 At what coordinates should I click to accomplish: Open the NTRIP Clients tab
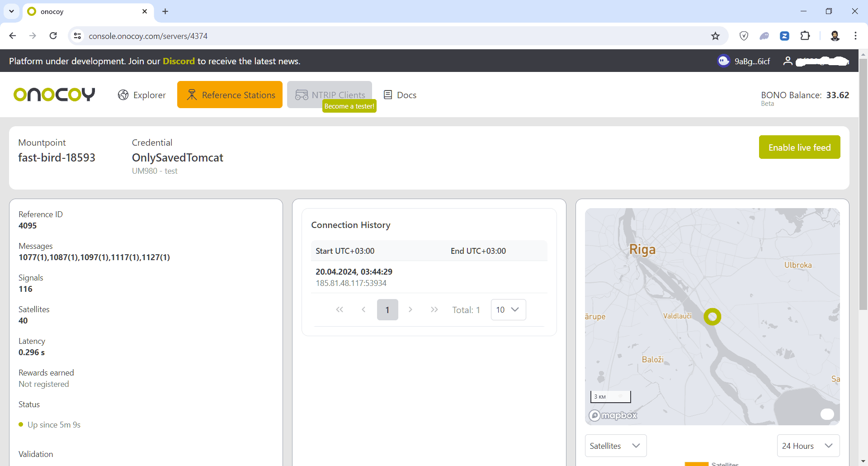point(329,95)
